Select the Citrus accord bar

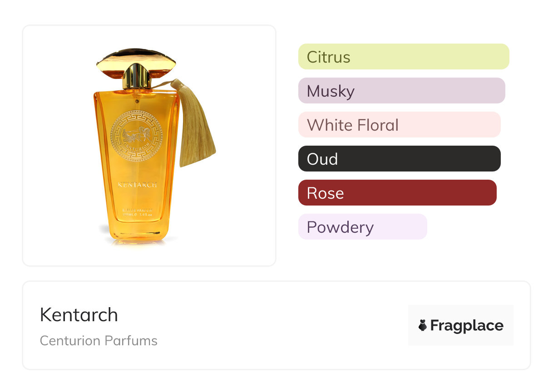click(x=403, y=57)
